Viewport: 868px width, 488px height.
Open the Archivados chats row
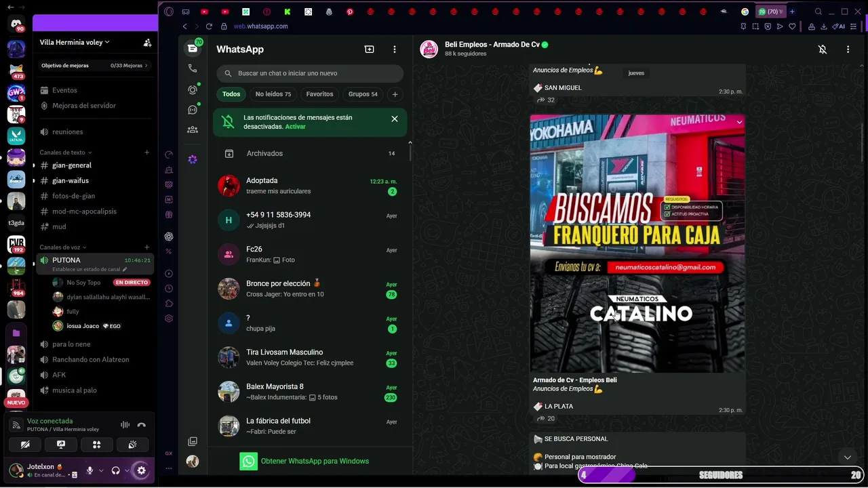pyautogui.click(x=310, y=154)
